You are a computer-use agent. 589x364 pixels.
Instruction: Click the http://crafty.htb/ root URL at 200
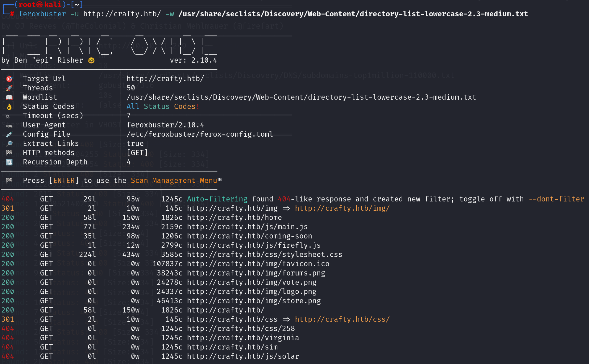(226, 310)
